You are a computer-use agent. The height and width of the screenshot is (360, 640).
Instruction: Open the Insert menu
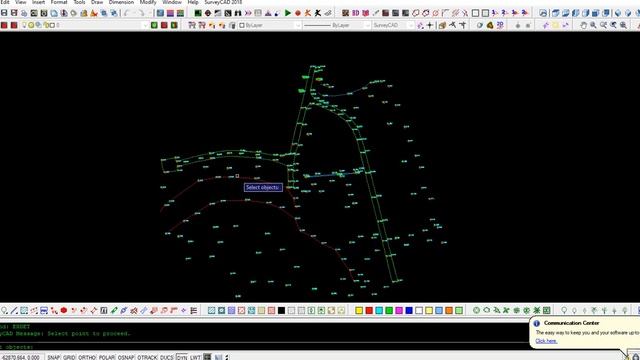pyautogui.click(x=38, y=2)
